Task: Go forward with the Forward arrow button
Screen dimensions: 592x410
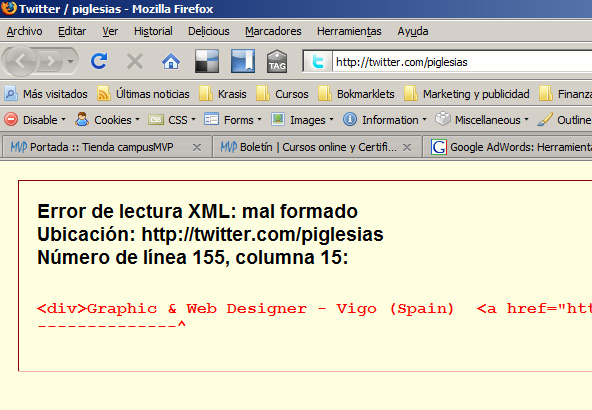Action: pos(51,61)
